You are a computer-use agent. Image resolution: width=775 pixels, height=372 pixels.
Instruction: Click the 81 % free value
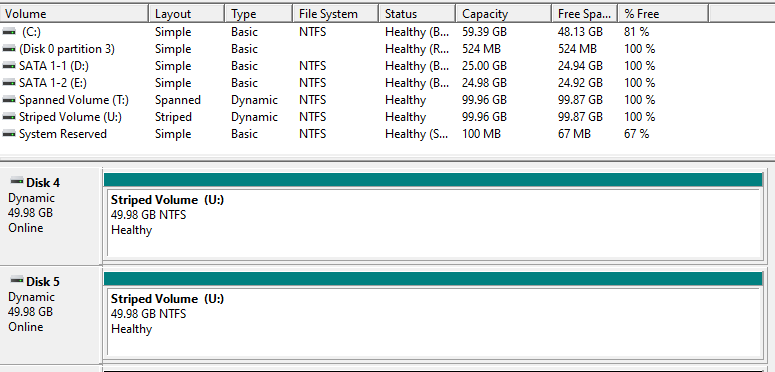(x=637, y=32)
